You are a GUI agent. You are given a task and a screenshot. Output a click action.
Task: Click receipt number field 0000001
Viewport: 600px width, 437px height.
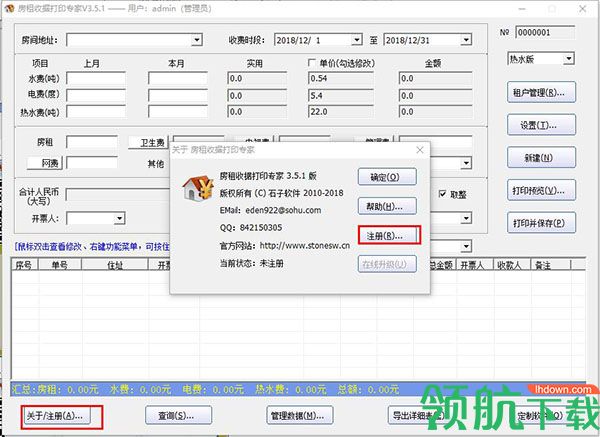tap(545, 33)
